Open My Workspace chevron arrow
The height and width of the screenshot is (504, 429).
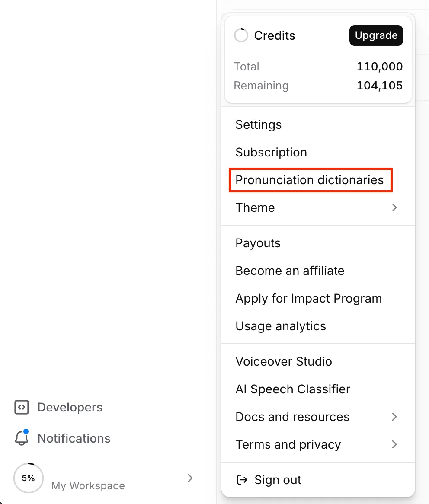click(190, 478)
